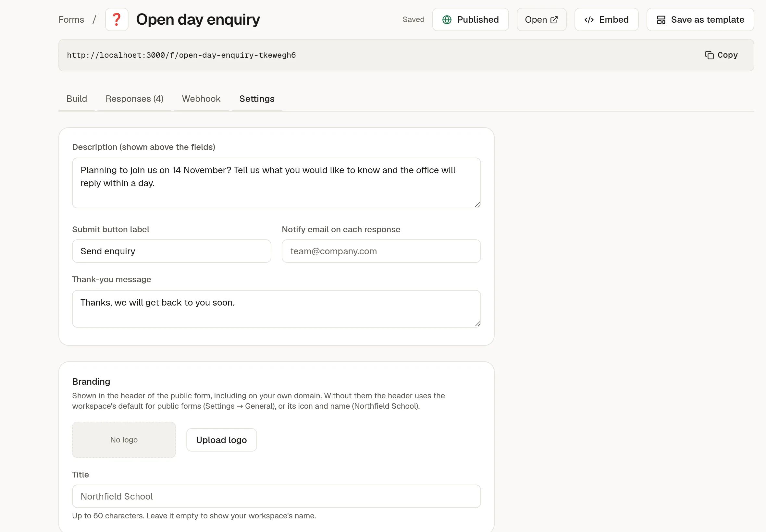
Task: Click the red question mark form icon
Action: (x=117, y=19)
